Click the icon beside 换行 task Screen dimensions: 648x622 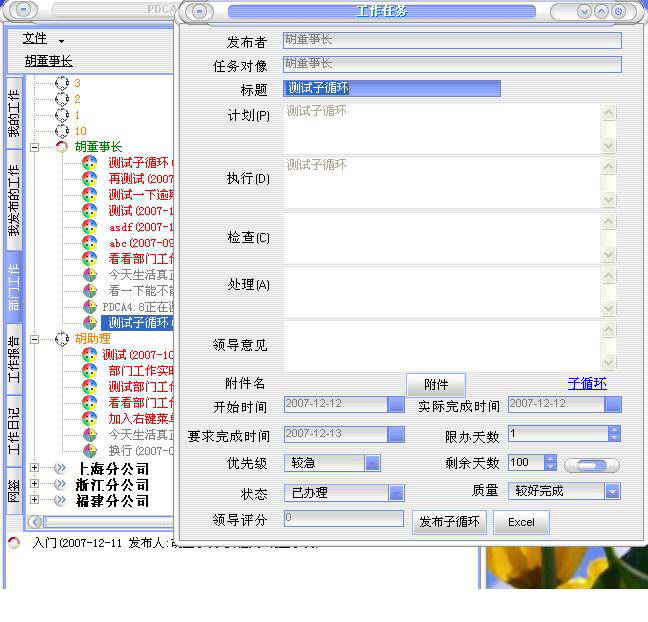(x=89, y=450)
